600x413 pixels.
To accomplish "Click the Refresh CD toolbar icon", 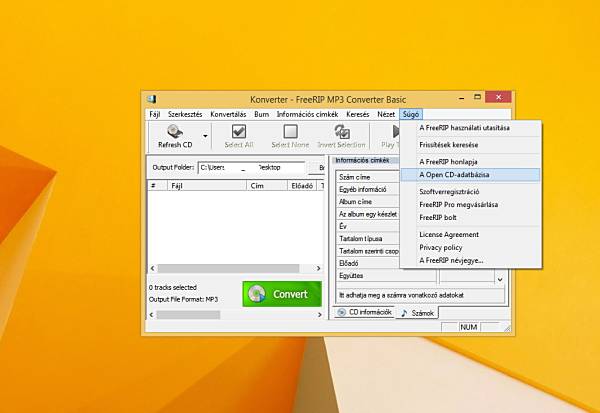I will click(174, 132).
